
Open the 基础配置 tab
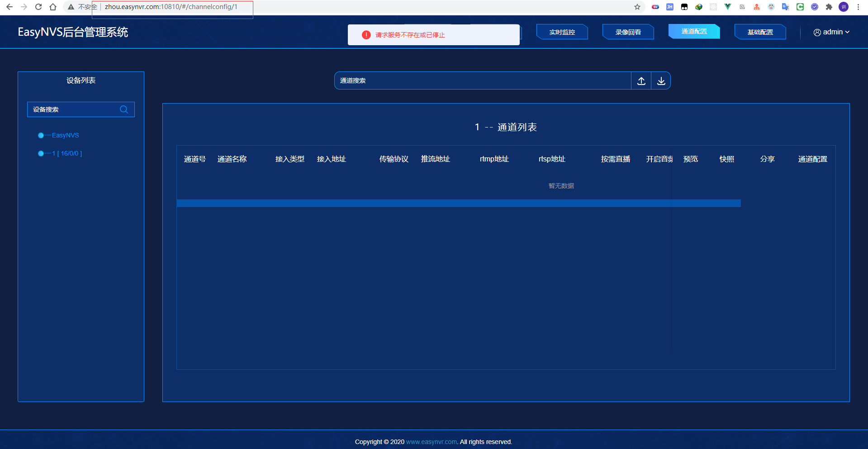760,32
